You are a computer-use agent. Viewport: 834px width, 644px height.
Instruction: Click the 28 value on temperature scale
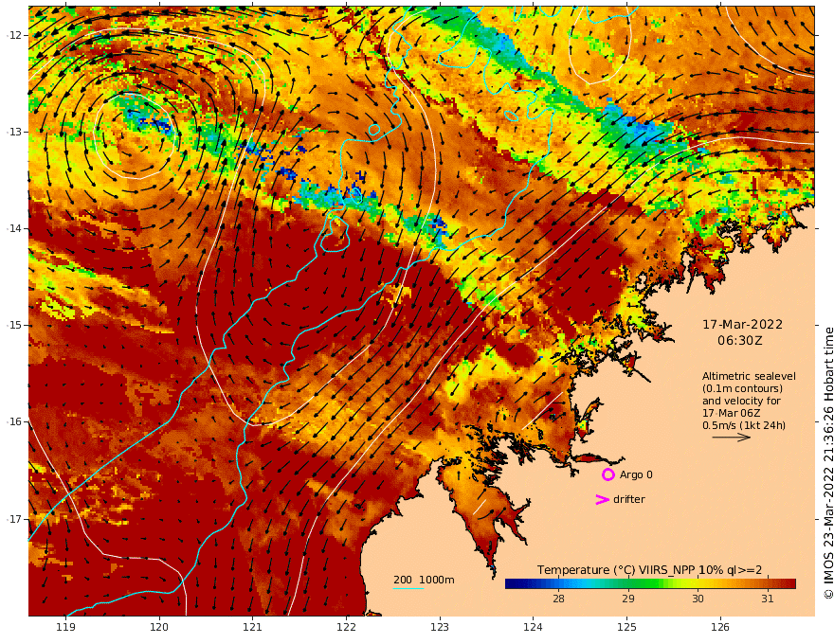coord(558,599)
